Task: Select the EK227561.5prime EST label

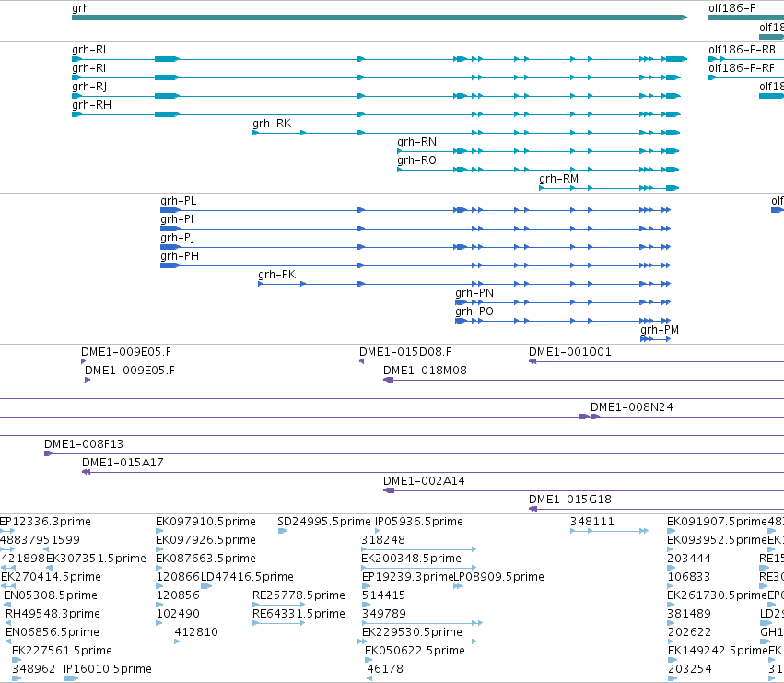Action: pos(62,652)
